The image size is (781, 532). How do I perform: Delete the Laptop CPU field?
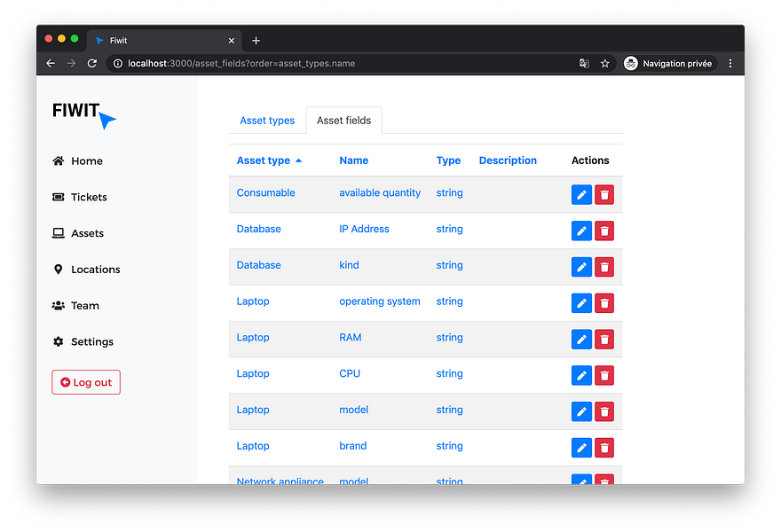[x=604, y=376]
